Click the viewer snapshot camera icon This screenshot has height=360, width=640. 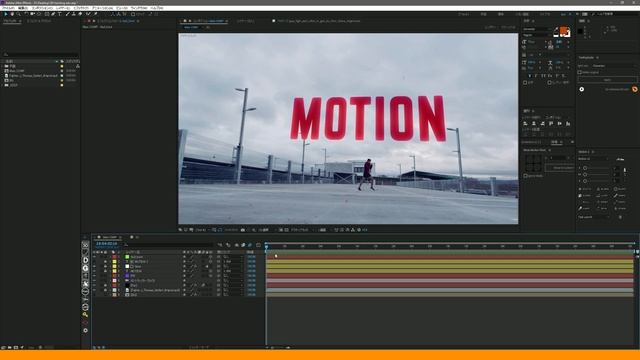[x=242, y=230]
